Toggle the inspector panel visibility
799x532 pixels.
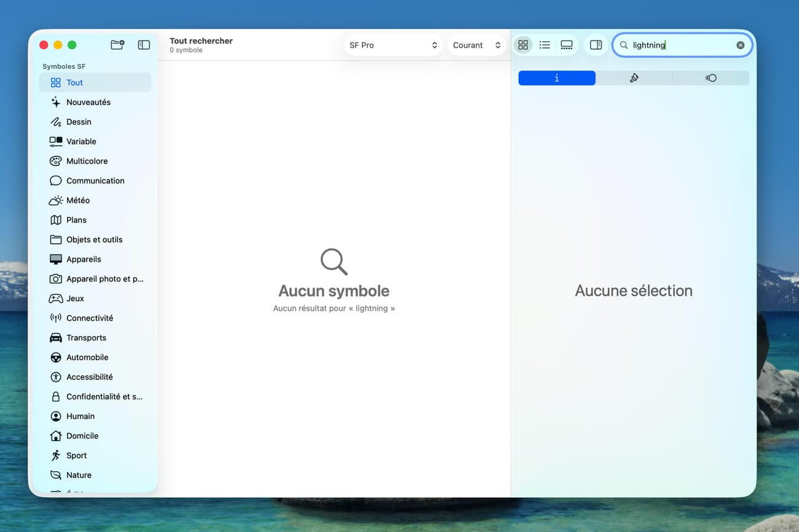(x=595, y=44)
